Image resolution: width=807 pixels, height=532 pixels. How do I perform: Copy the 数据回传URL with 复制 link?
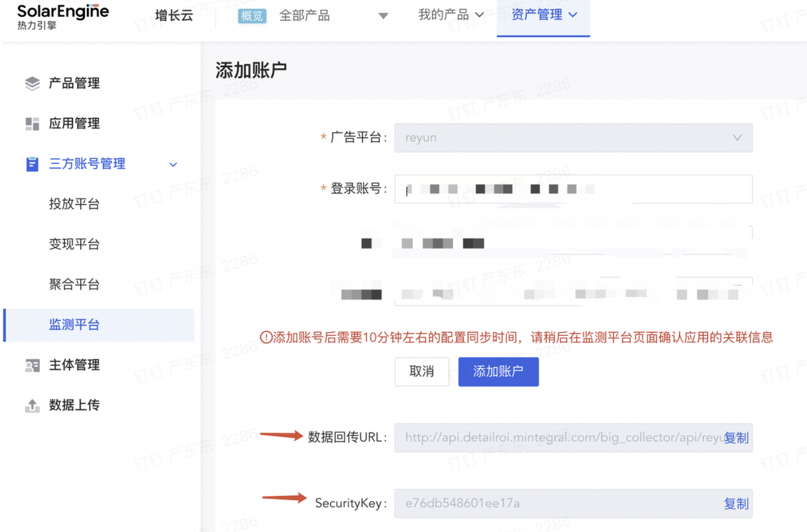point(736,438)
